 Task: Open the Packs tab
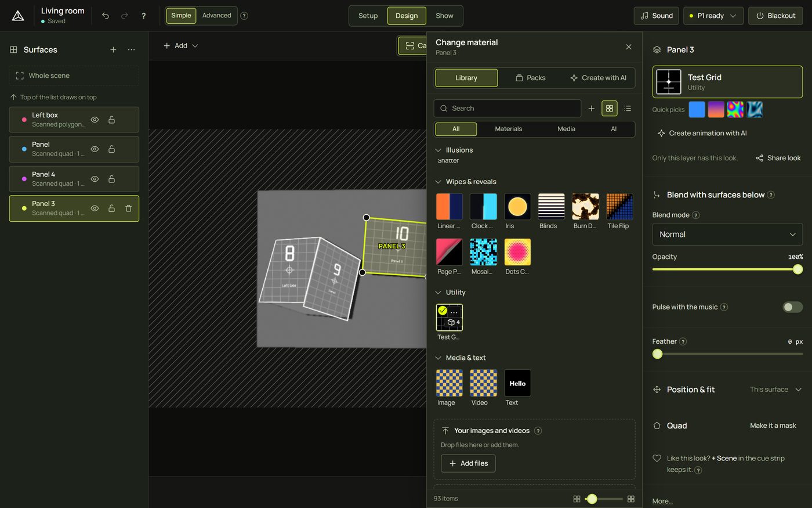(x=531, y=78)
